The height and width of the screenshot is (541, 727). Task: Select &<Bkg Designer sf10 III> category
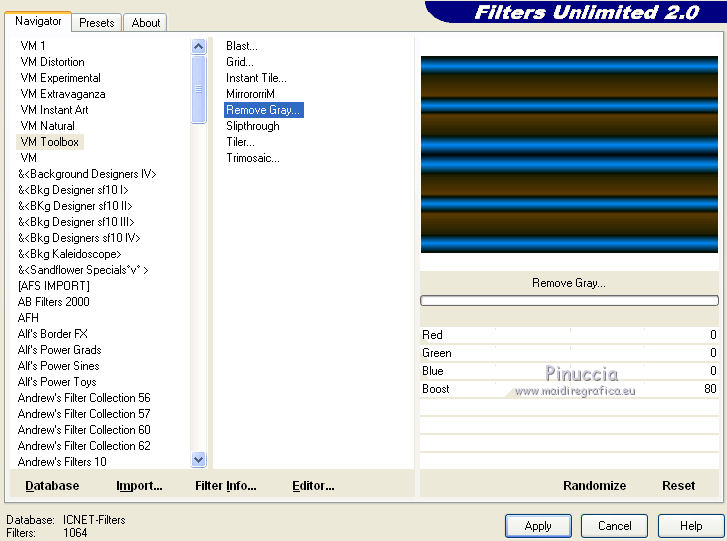pyautogui.click(x=77, y=222)
